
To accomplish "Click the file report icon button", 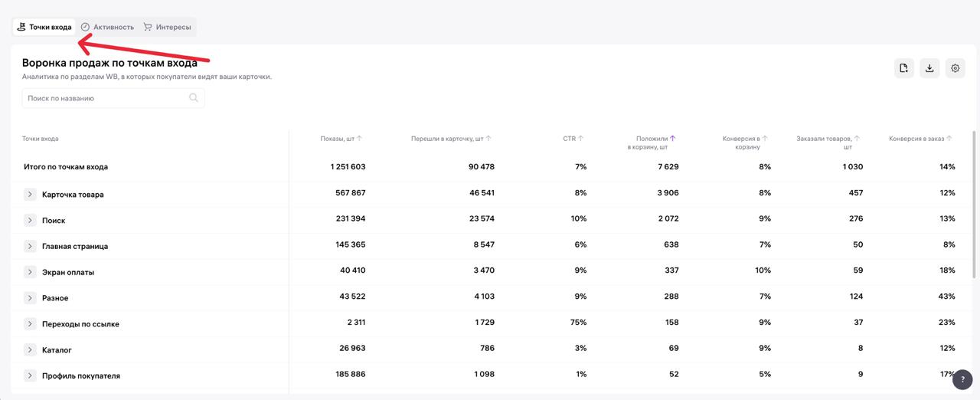I will 904,68.
